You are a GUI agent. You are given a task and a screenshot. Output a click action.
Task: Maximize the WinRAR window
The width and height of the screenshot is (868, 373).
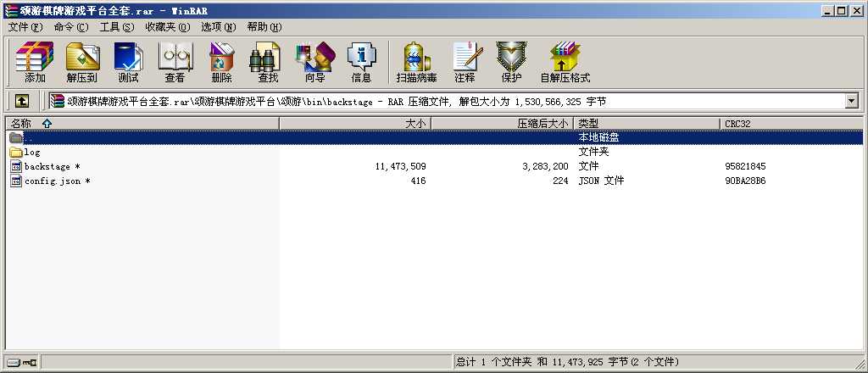[x=842, y=10]
